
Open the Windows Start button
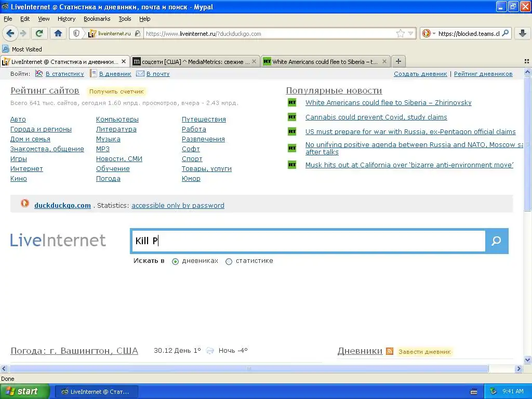pyautogui.click(x=25, y=391)
